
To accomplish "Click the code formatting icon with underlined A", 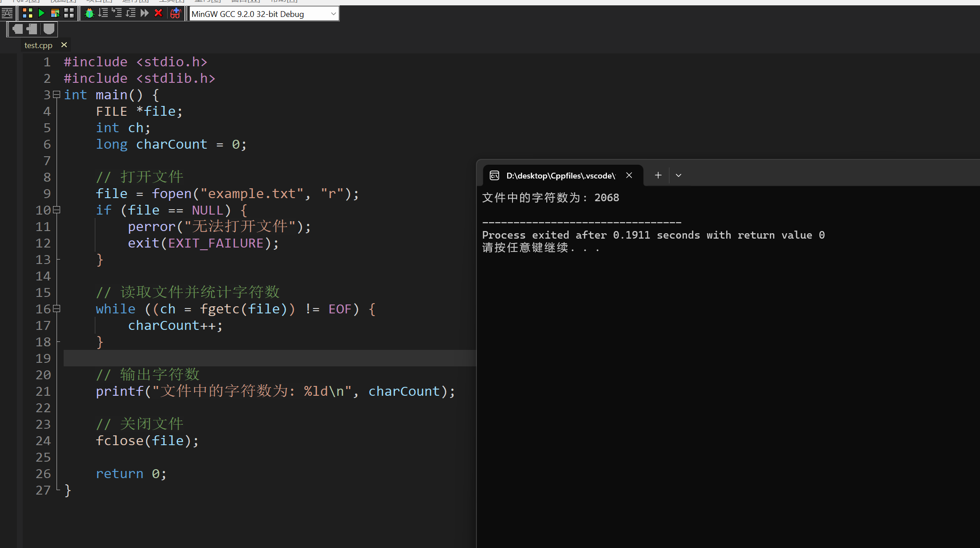I will (7, 13).
